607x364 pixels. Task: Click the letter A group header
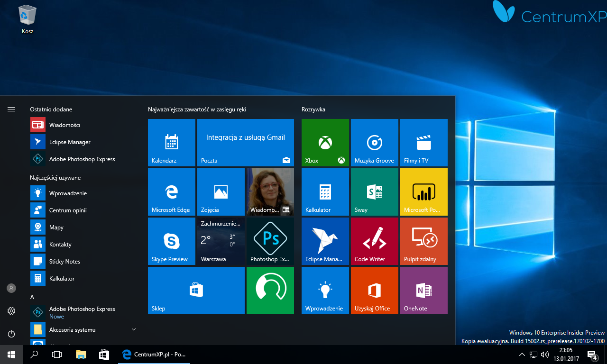(32, 297)
